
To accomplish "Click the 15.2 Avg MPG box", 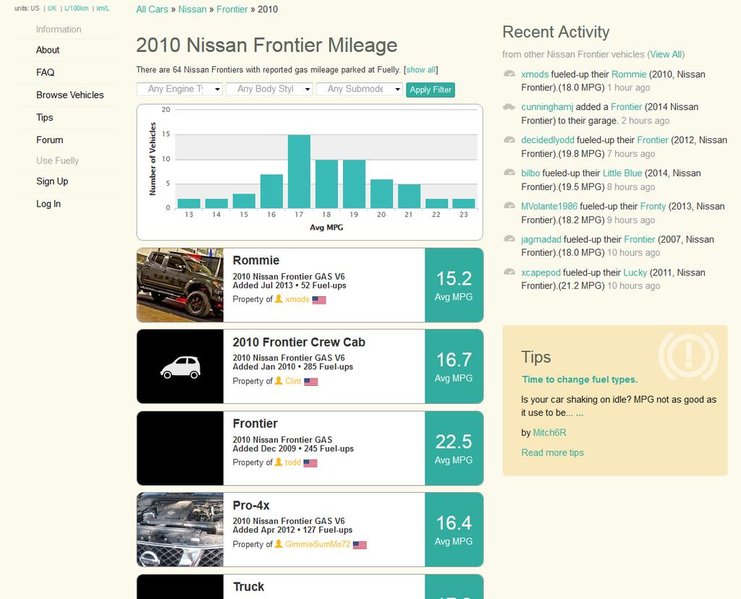I will [454, 285].
